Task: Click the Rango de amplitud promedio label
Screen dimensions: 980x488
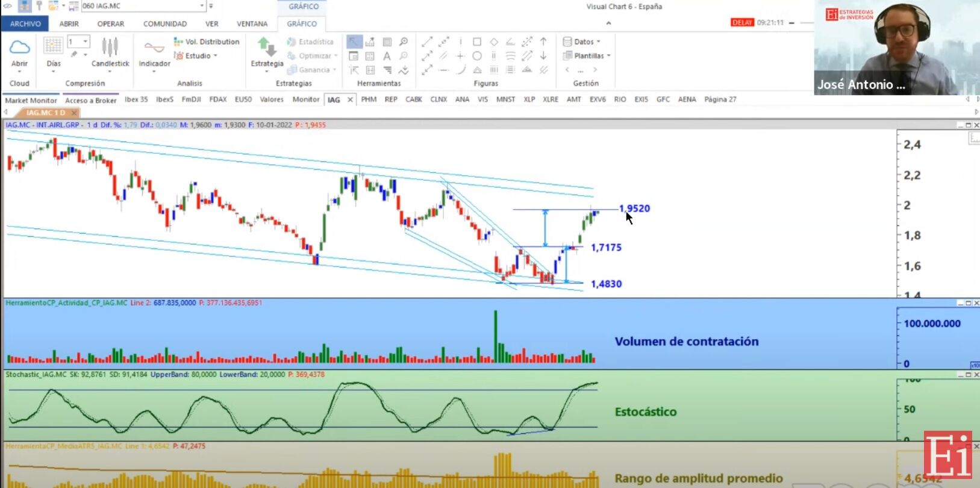Action: (x=699, y=478)
